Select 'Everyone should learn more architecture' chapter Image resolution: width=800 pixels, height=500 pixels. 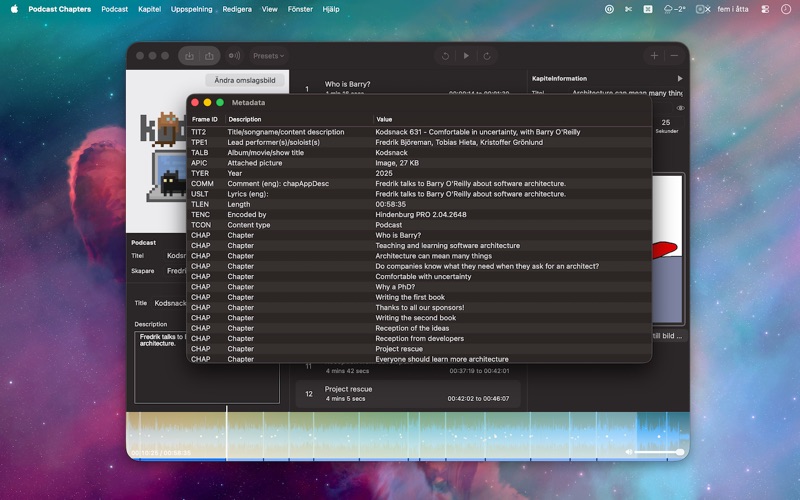tap(442, 359)
